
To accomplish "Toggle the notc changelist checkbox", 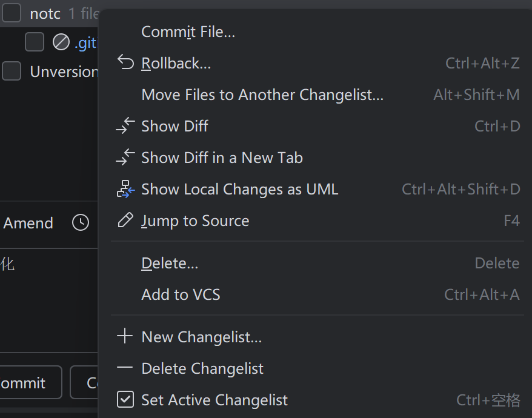I will 12,13.
